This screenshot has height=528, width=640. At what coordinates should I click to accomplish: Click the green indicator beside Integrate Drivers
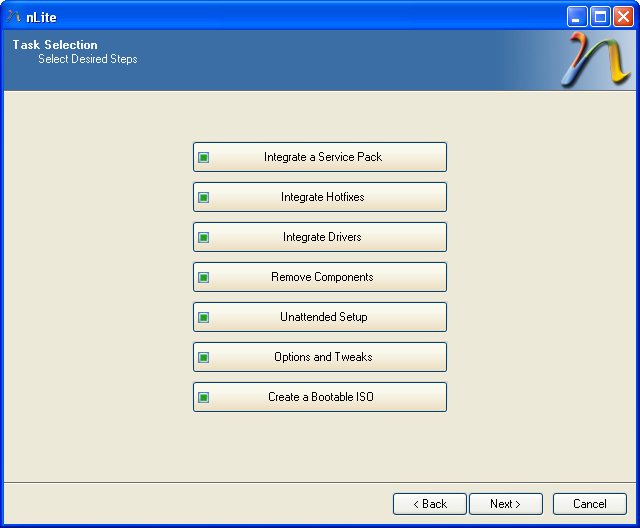click(204, 237)
